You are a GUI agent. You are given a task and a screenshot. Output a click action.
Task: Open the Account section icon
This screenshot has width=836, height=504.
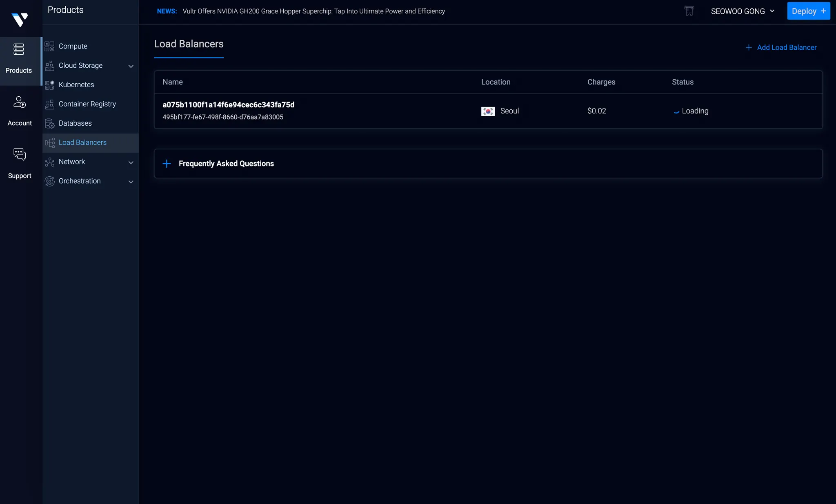pyautogui.click(x=20, y=102)
